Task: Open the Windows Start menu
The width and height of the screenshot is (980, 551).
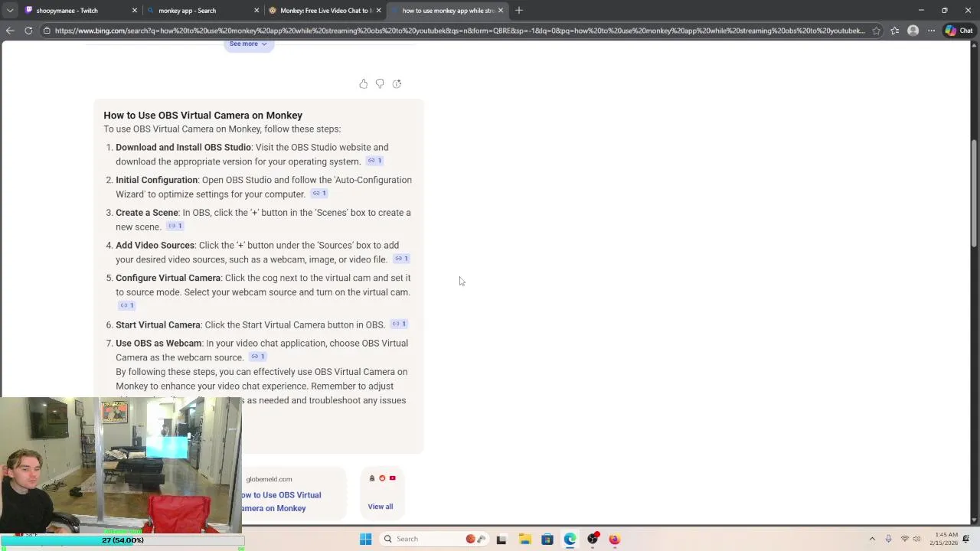Action: 365,539
